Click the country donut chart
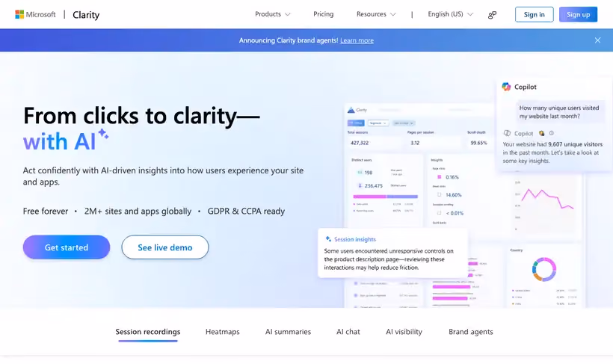The height and width of the screenshot is (364, 613). click(x=544, y=269)
